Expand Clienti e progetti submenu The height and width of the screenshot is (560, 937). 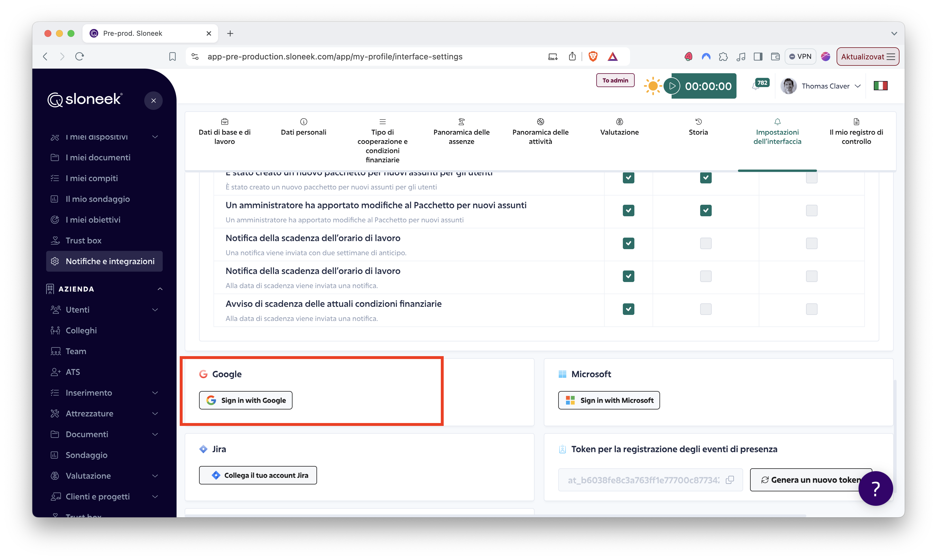click(155, 496)
